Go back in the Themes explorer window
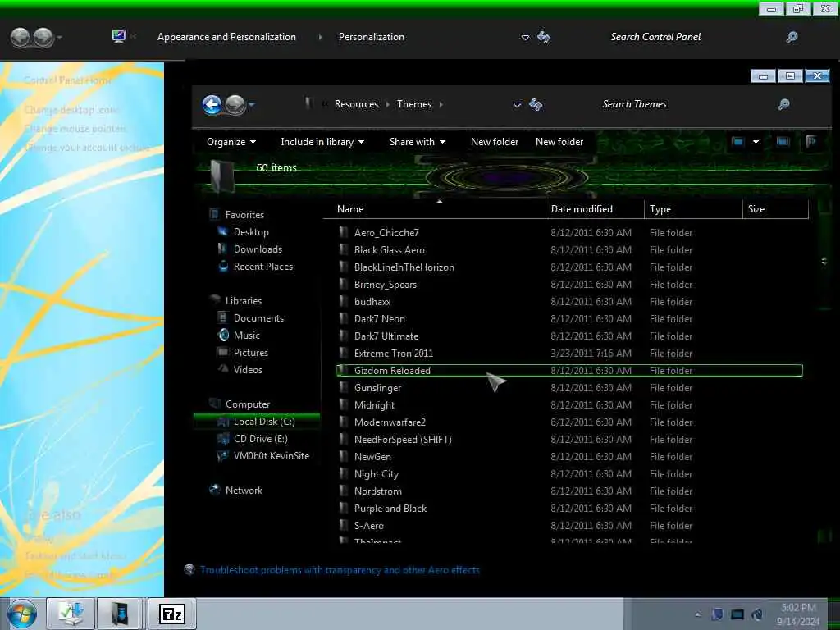Screen dimensions: 840x630 click(212, 104)
